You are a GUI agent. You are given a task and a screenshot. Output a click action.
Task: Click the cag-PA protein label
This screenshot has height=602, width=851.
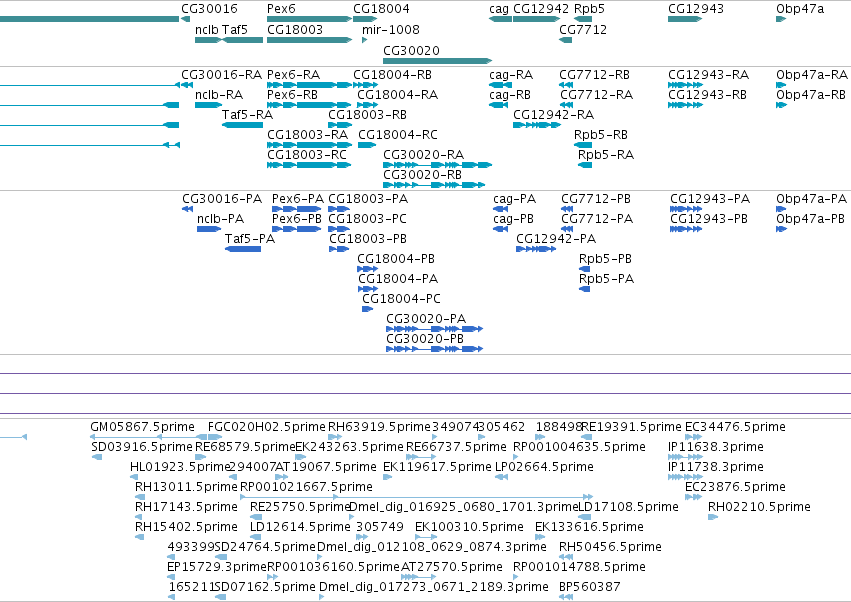point(515,199)
